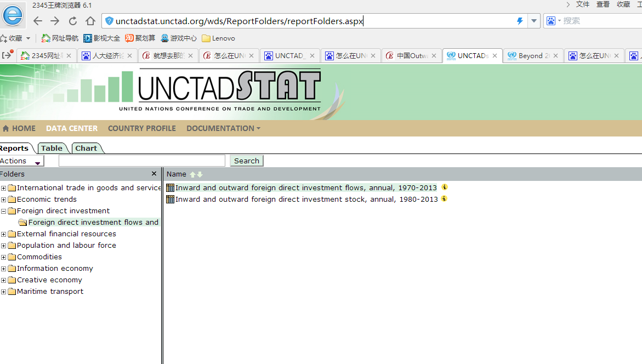The width and height of the screenshot is (642, 364).
Task: Expand International trade in goods and services folder
Action: tap(3, 189)
